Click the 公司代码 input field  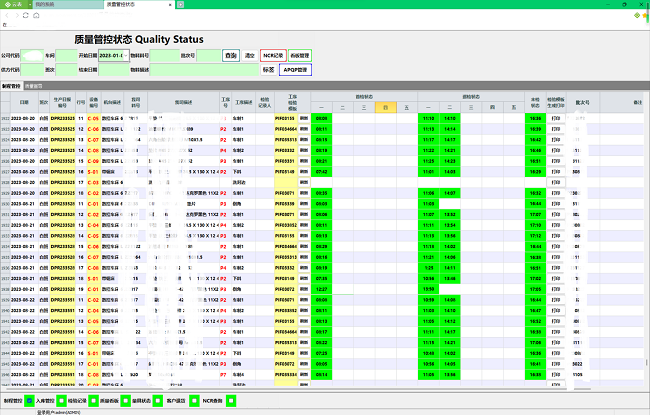(32, 56)
